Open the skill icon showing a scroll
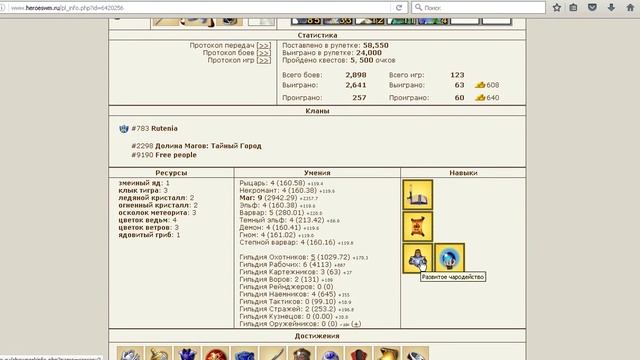 pyautogui.click(x=418, y=227)
